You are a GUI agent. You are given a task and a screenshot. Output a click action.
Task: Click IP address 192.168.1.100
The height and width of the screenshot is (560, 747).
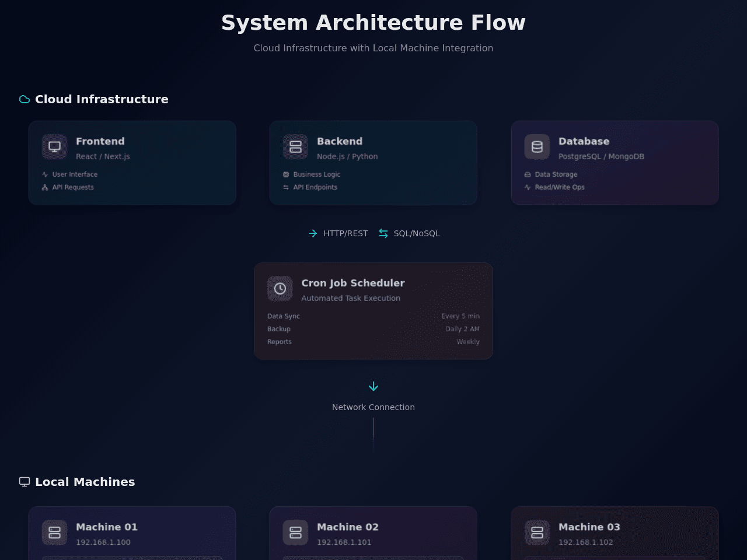(x=103, y=542)
